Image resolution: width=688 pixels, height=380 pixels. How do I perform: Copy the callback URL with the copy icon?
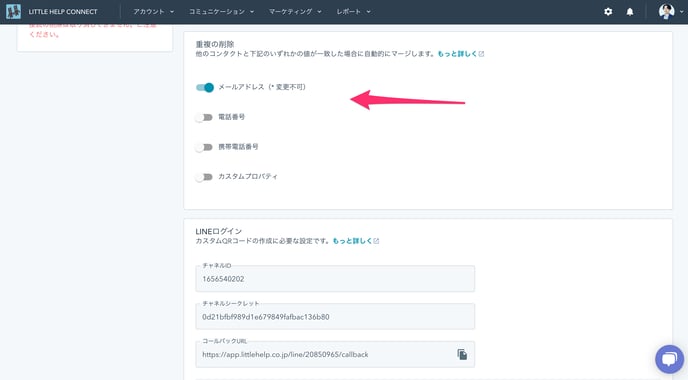[x=462, y=354]
